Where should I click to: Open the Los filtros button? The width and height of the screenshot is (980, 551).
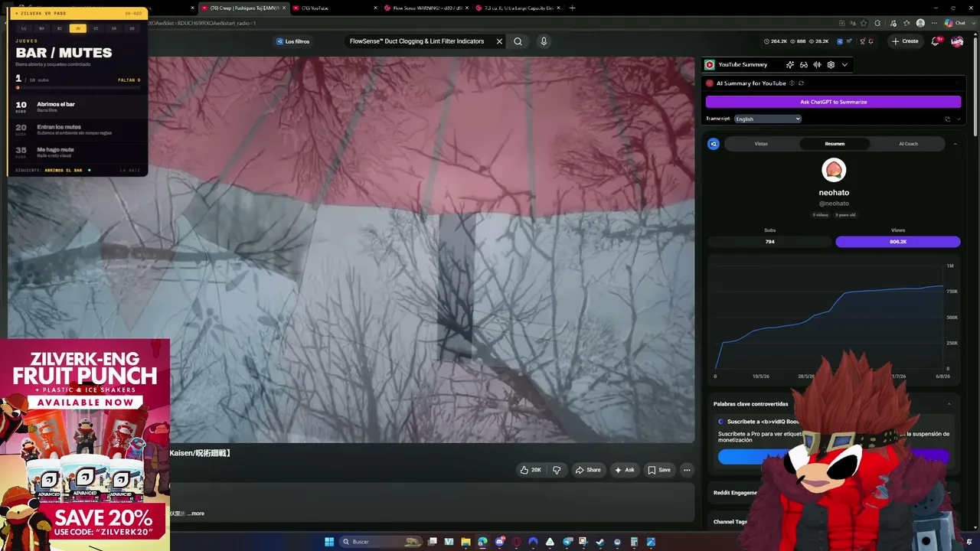[x=293, y=41]
